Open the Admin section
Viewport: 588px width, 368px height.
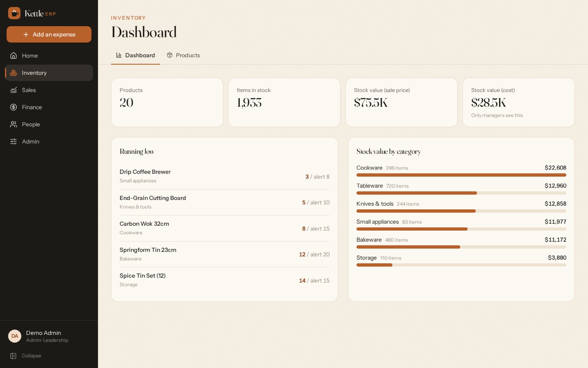point(49,142)
